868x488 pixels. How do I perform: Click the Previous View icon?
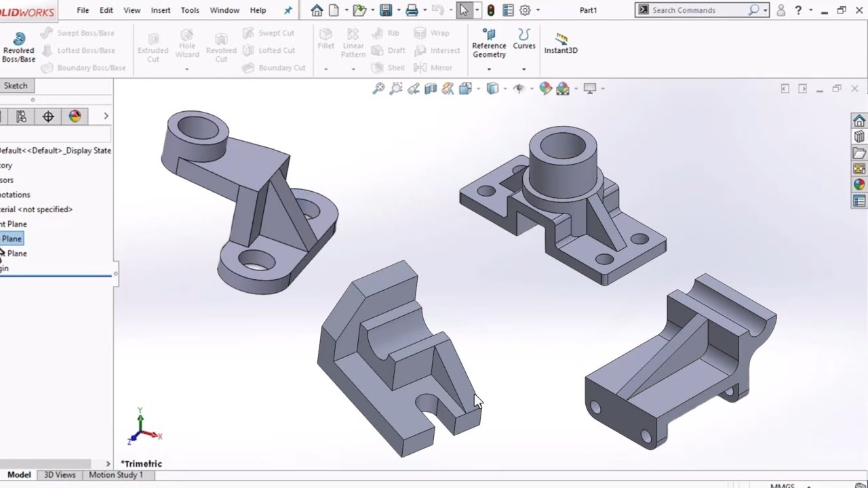[414, 88]
